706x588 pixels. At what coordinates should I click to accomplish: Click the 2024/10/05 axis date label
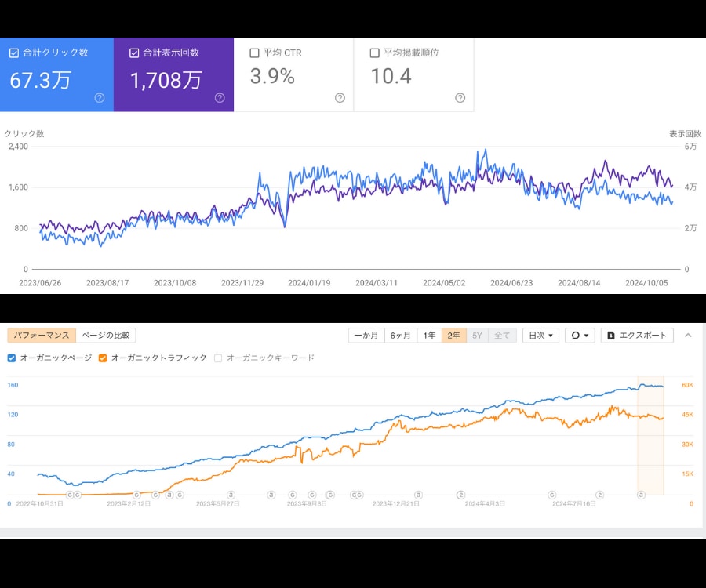[x=646, y=283]
